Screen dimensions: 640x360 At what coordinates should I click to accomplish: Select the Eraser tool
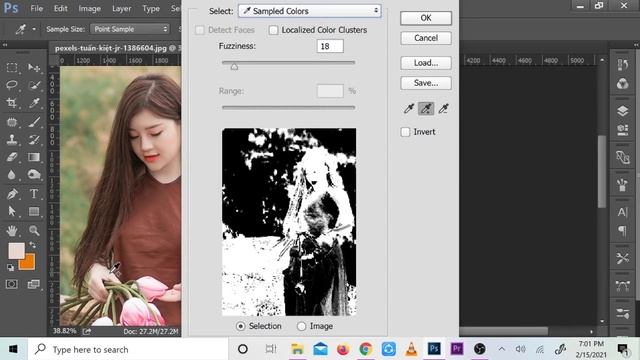[x=12, y=157]
